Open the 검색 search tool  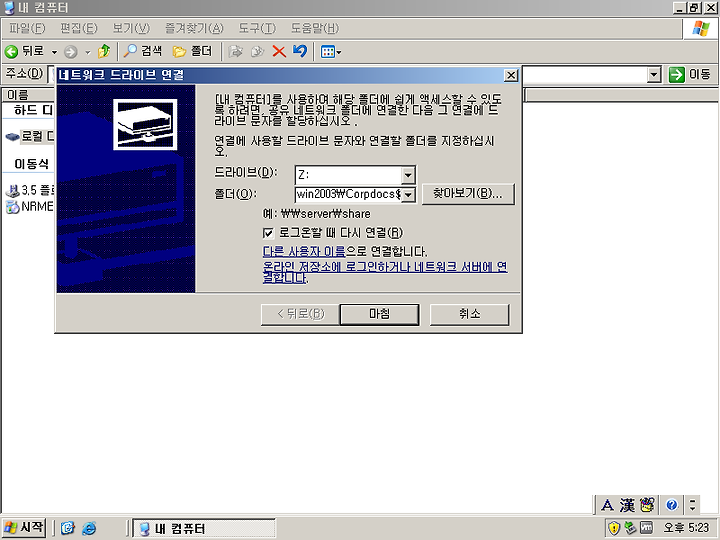point(143,51)
